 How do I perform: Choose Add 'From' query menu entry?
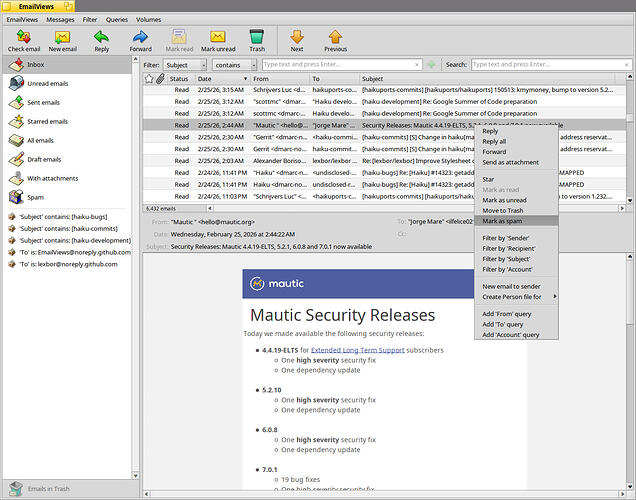(x=516, y=313)
